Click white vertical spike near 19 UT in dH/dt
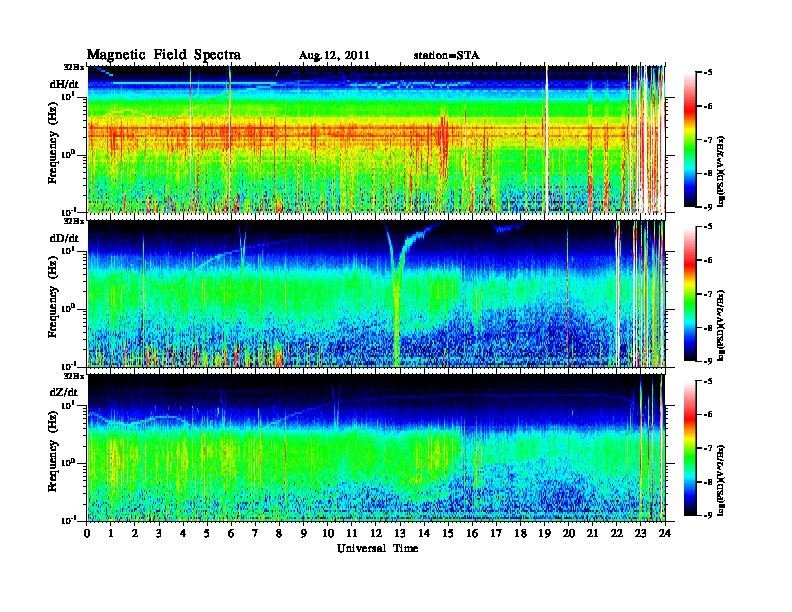792x612 pixels. [546, 139]
